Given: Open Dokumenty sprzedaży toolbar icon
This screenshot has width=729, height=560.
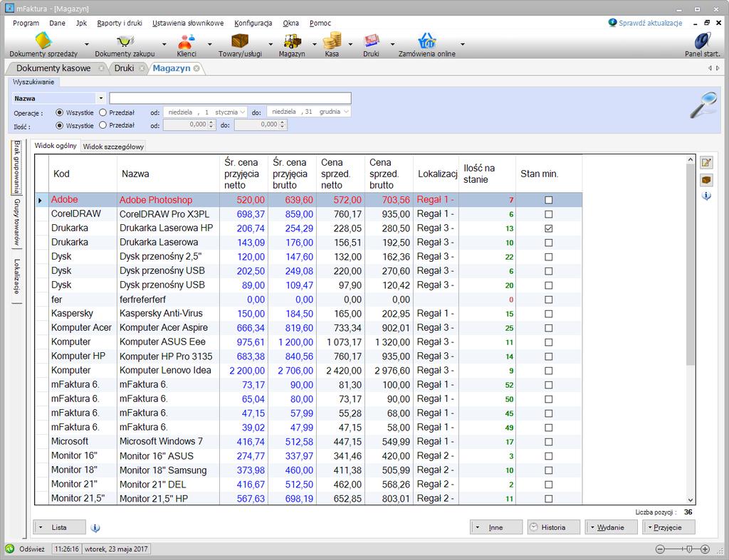Looking at the screenshot, I should [x=43, y=41].
